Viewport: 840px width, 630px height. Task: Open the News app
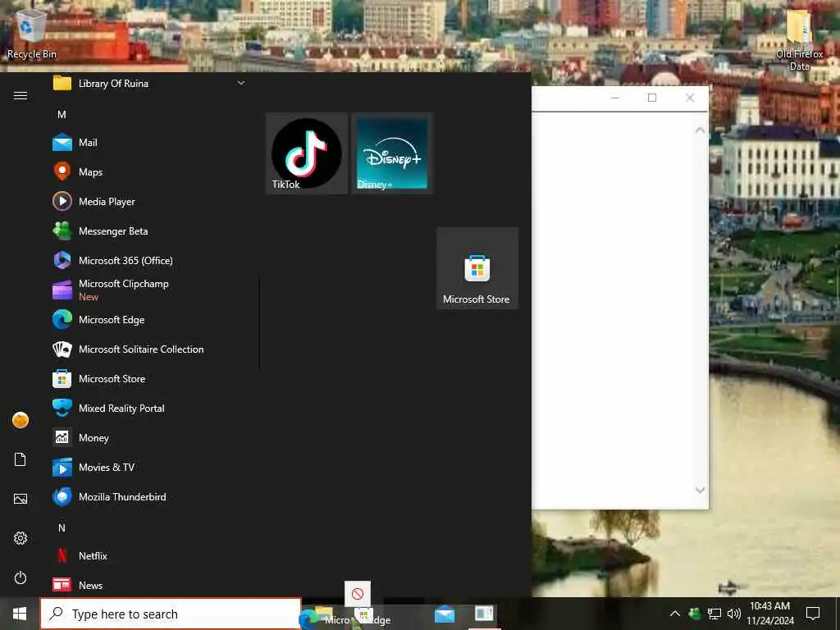[x=149, y=585]
